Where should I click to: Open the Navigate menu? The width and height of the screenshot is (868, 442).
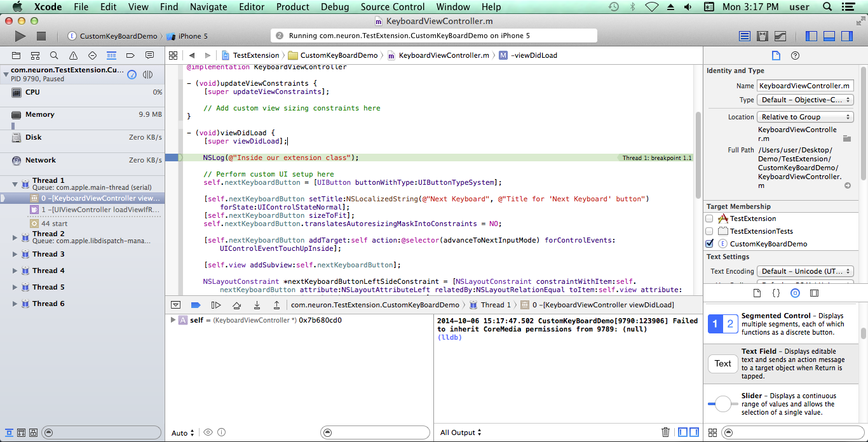click(208, 7)
